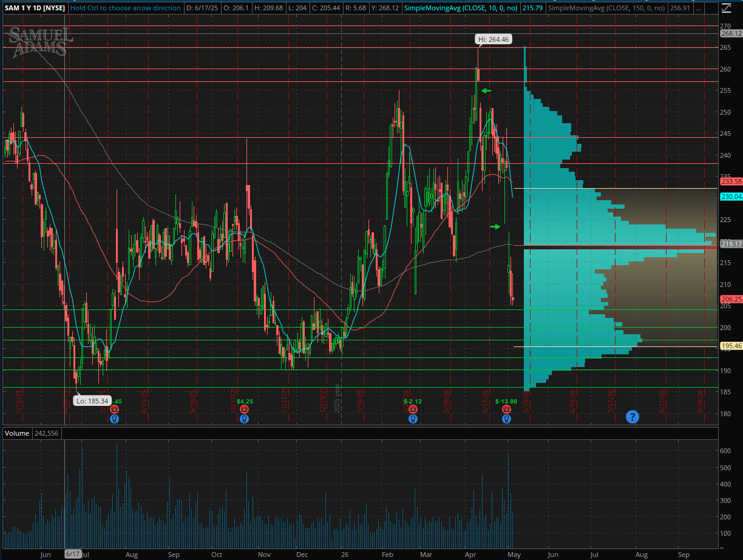The width and height of the screenshot is (743, 560).
Task: Select the green left-pointing arrow drawing near 255
Action: tap(485, 91)
